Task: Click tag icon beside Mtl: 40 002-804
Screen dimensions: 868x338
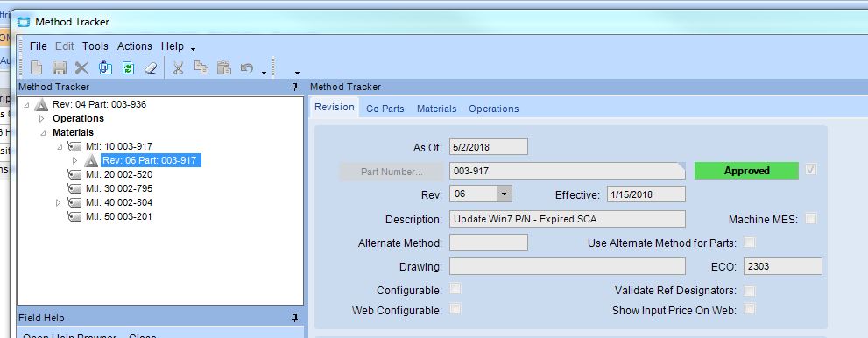Action: [x=74, y=202]
